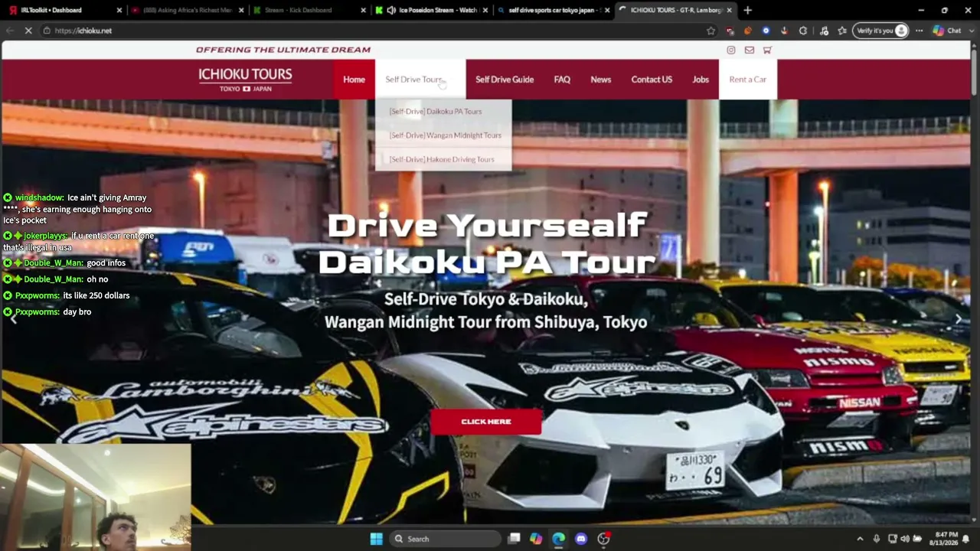The height and width of the screenshot is (551, 980).
Task: Close the IRLToolkit Dashboard tab
Action: click(x=119, y=10)
